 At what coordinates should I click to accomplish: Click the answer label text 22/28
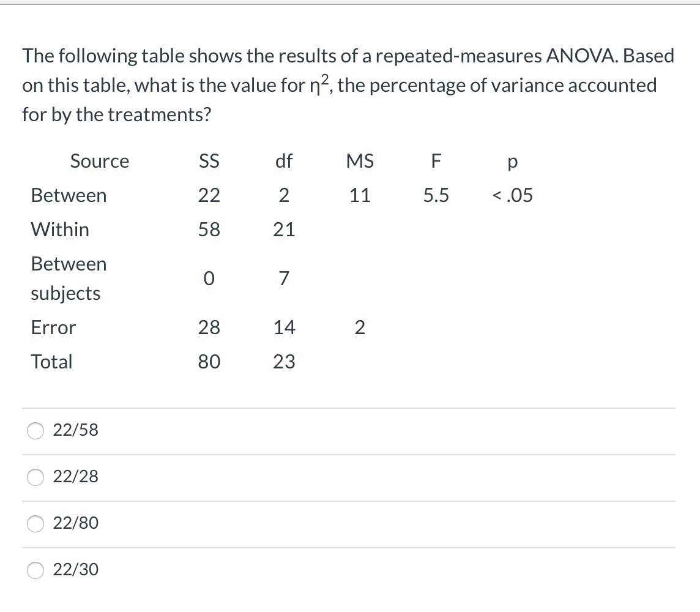75,477
